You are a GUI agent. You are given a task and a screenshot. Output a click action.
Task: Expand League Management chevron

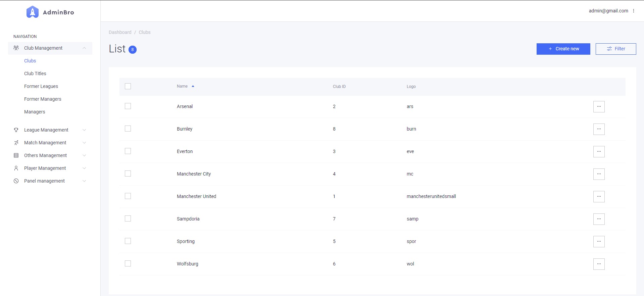pyautogui.click(x=84, y=130)
